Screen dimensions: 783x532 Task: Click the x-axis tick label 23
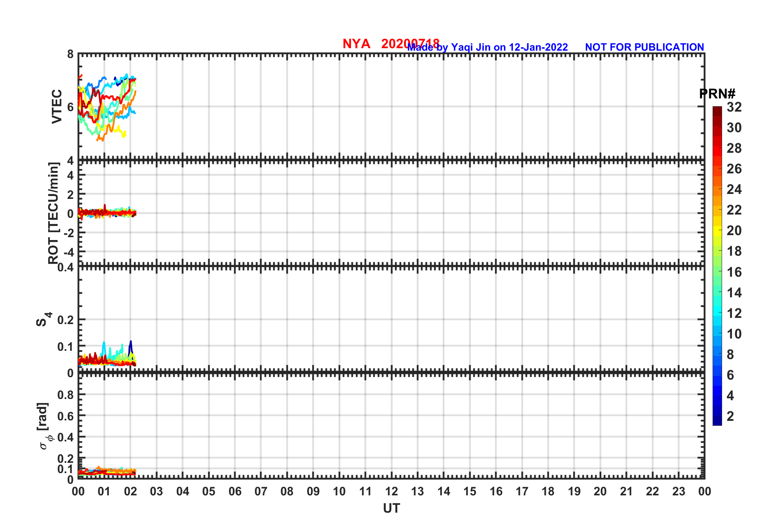click(x=678, y=491)
